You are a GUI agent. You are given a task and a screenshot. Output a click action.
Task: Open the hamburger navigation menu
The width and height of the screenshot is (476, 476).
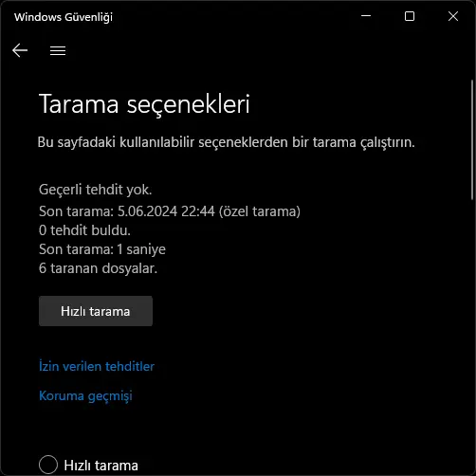point(58,50)
